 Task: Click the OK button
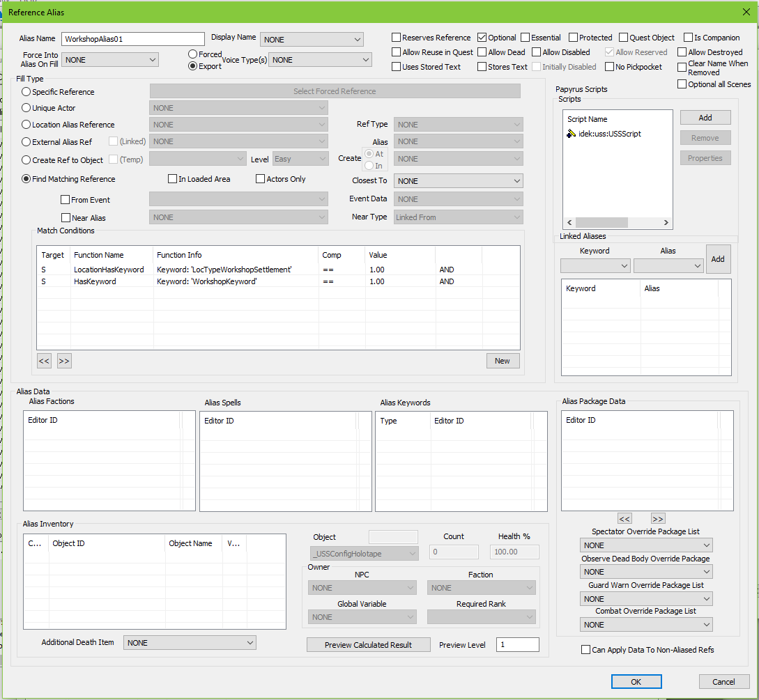point(636,682)
